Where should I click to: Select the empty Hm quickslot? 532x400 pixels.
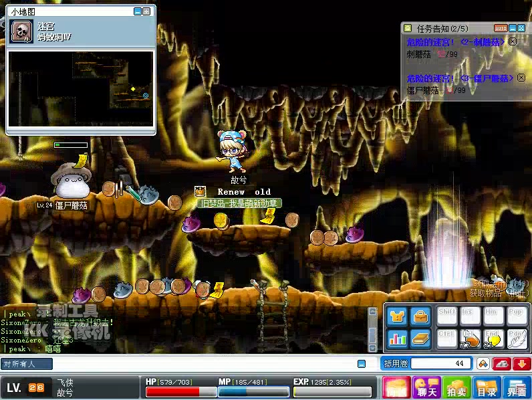click(493, 316)
